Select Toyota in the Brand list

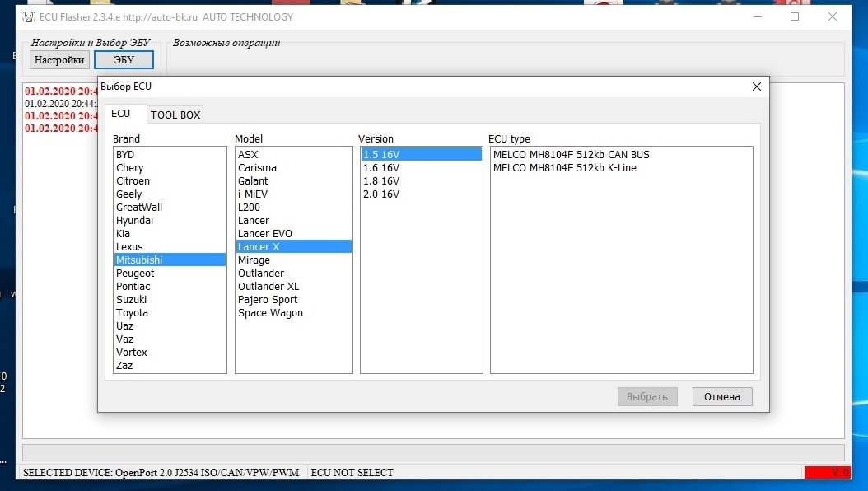tap(133, 313)
